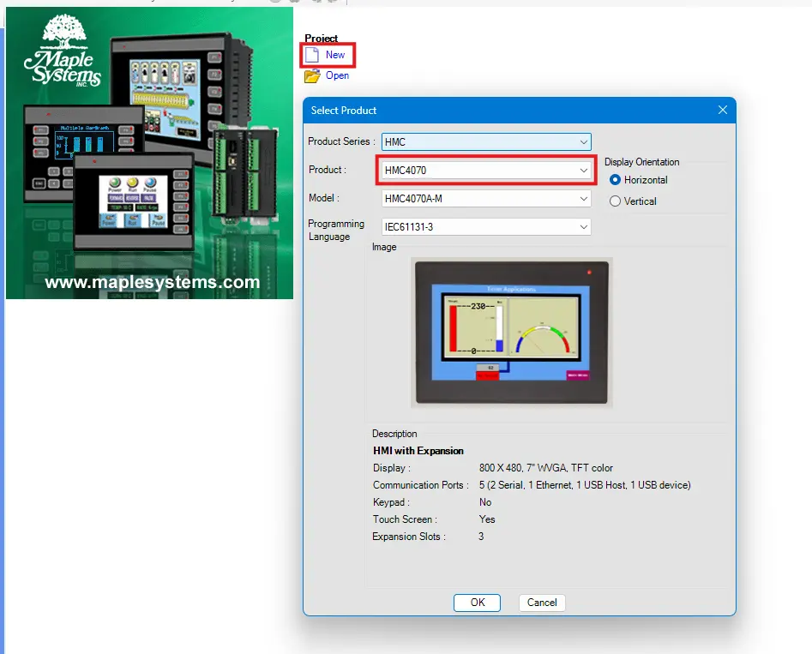Image resolution: width=812 pixels, height=654 pixels.
Task: Select the Horizontal display orientation
Action: pos(615,180)
